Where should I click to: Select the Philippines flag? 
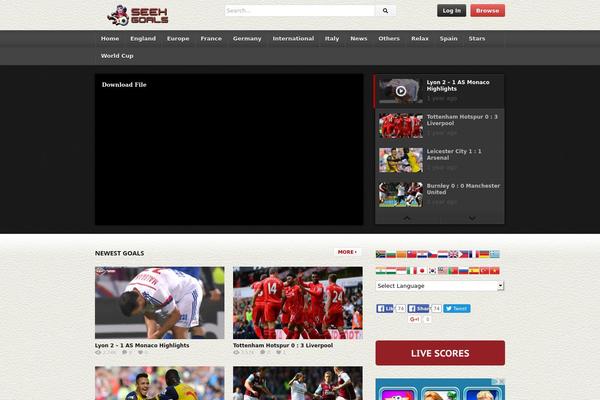coord(463,254)
